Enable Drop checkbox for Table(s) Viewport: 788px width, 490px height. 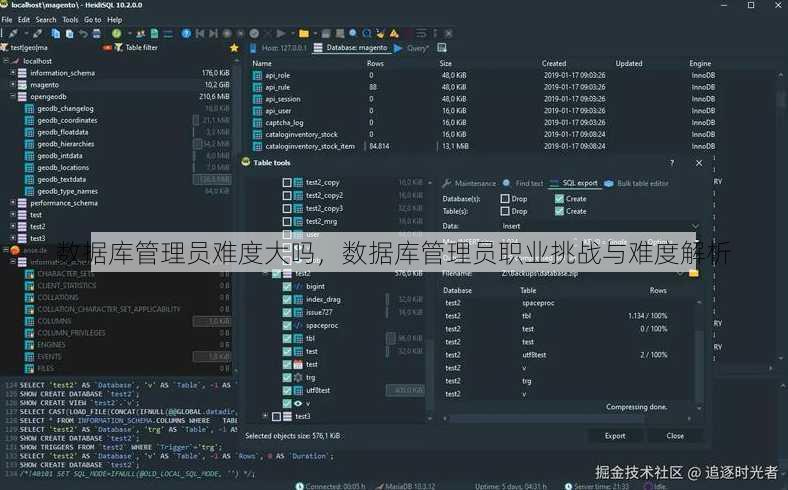pyautogui.click(x=505, y=211)
